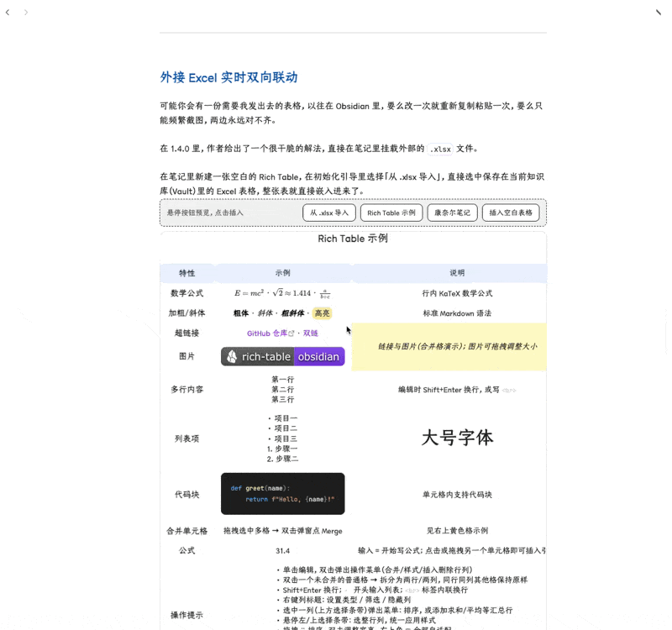Click the 31.4 formula result cell
The width and height of the screenshot is (672, 630).
coord(283,551)
